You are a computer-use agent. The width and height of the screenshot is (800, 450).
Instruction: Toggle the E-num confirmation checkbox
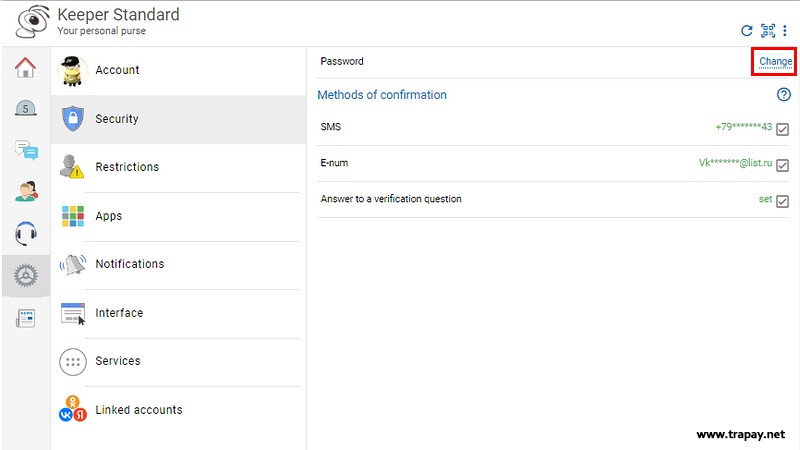783,165
